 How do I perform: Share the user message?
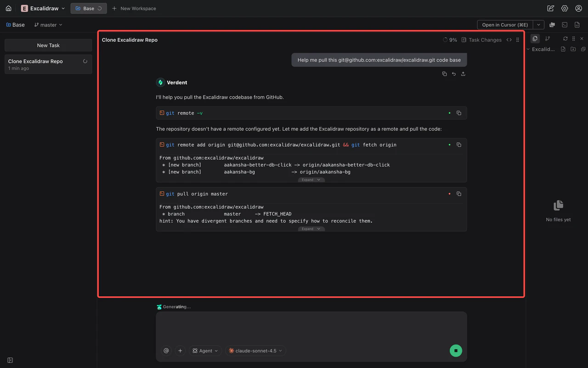(463, 74)
